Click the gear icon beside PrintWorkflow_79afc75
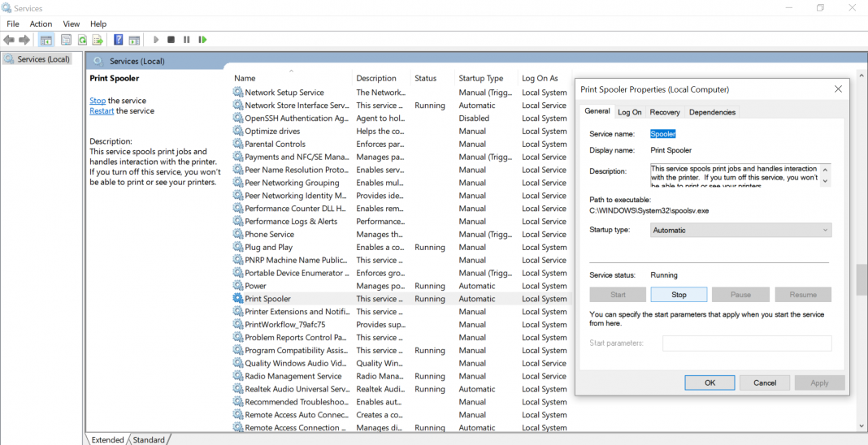Image resolution: width=868 pixels, height=445 pixels. (238, 325)
